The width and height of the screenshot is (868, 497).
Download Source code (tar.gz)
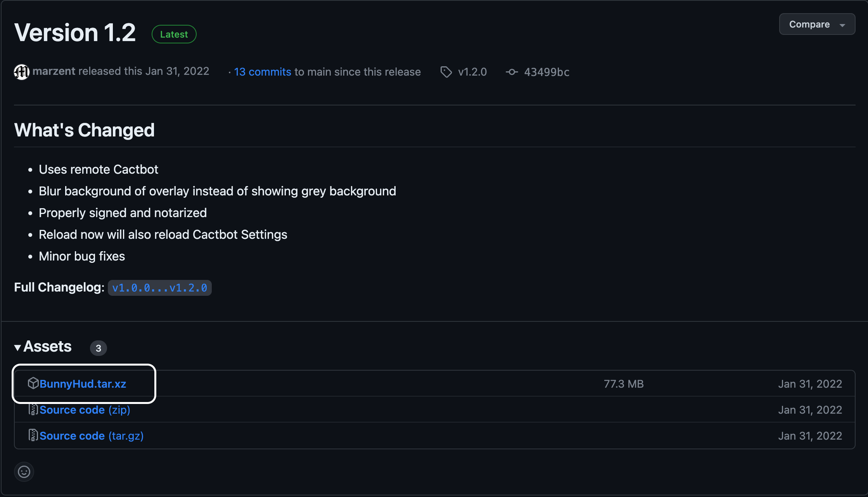click(92, 436)
